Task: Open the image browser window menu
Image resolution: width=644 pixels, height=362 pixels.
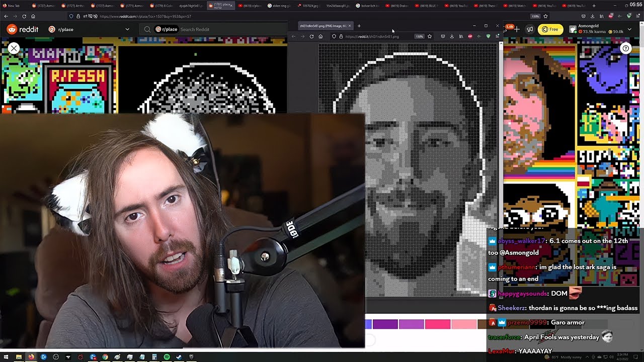Action: pyautogui.click(x=497, y=36)
